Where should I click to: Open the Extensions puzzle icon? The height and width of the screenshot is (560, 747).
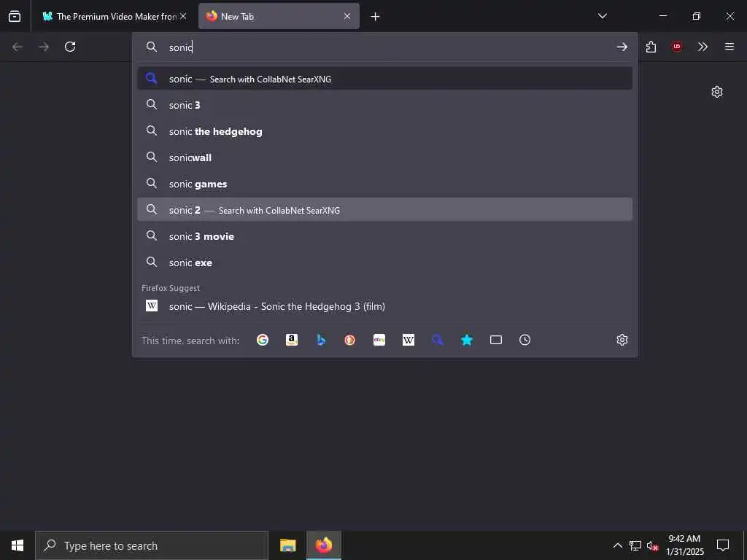(x=651, y=47)
